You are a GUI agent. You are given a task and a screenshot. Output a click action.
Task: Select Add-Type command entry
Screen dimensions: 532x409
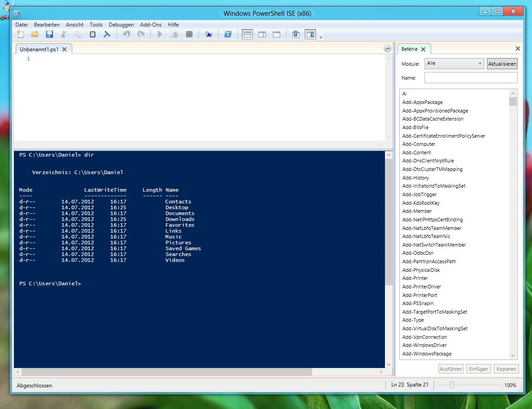[x=413, y=320]
